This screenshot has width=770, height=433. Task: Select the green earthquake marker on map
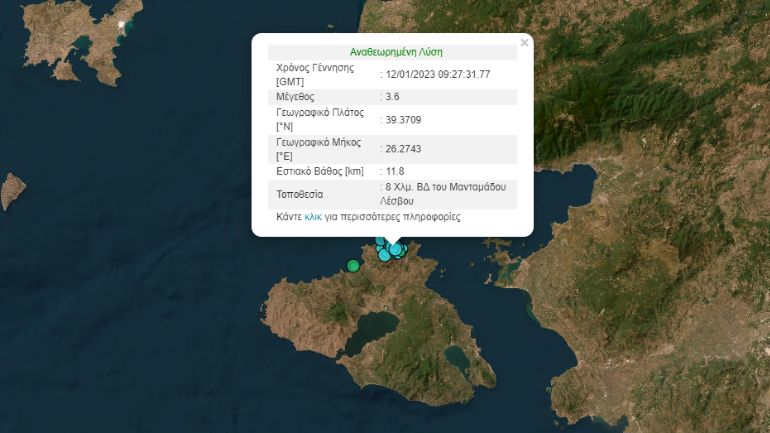click(353, 266)
